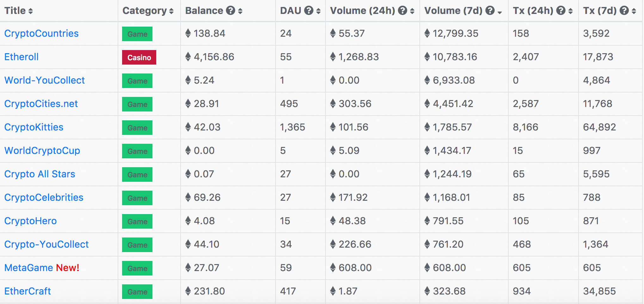Select Etheroll Tx (24h) value 2,407

click(526, 57)
